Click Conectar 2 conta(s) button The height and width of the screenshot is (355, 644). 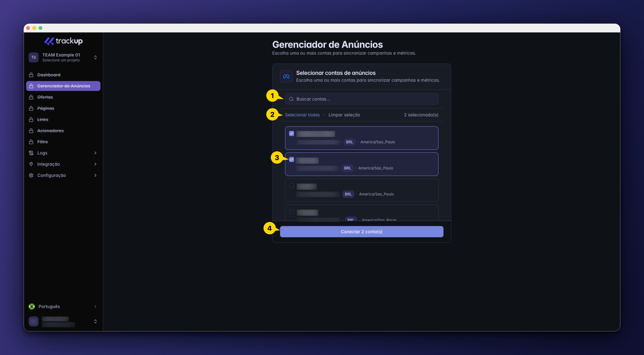[362, 232]
